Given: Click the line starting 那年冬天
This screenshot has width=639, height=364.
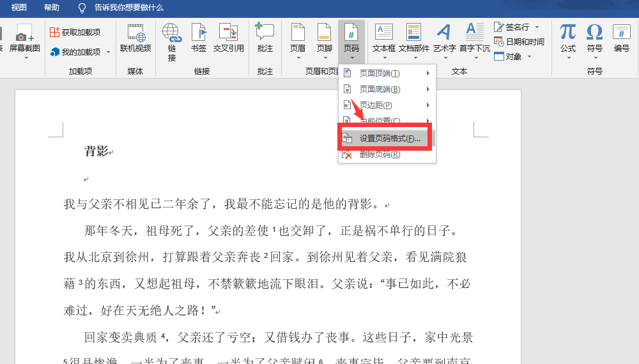Looking at the screenshot, I should coord(270,231).
